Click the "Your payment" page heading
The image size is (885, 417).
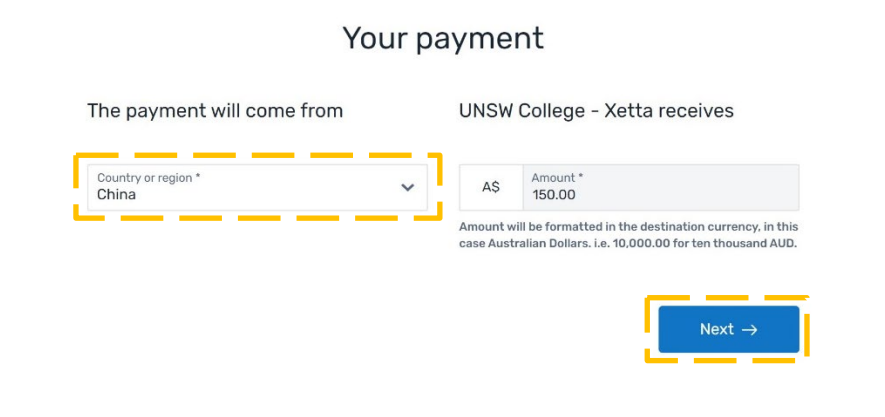(x=443, y=38)
